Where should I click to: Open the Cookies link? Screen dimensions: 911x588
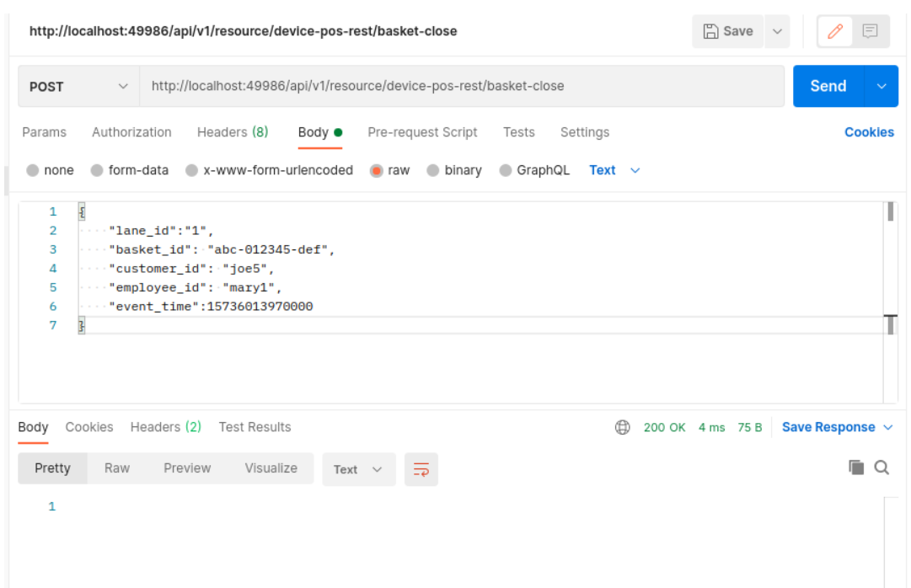(869, 132)
